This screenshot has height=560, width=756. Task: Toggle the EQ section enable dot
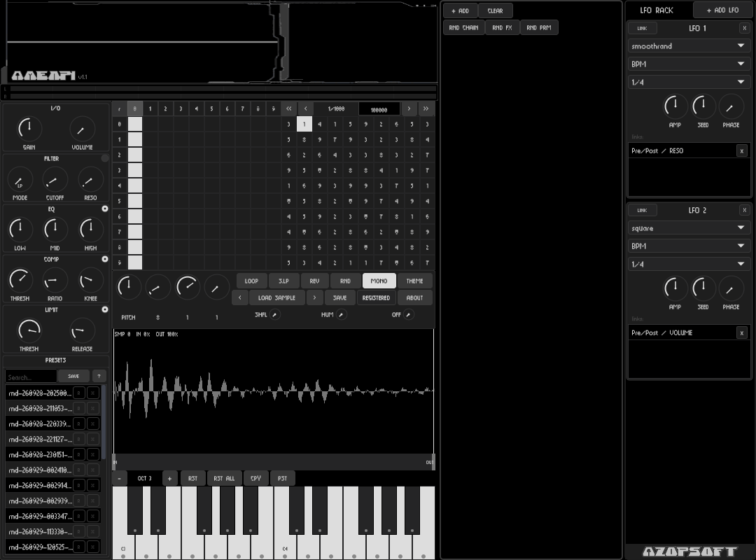[104, 209]
